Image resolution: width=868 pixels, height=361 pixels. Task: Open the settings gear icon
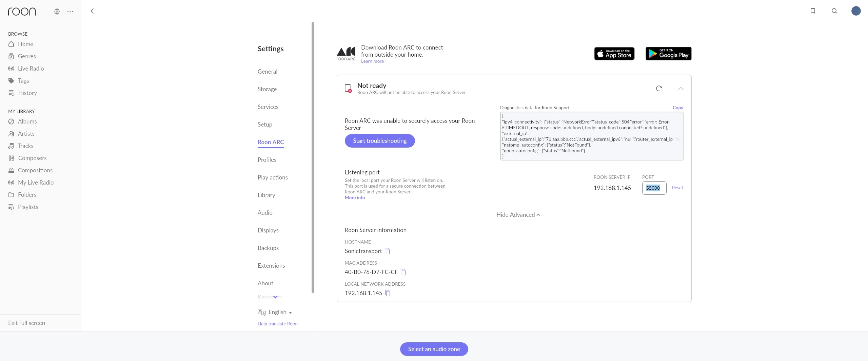(x=57, y=12)
